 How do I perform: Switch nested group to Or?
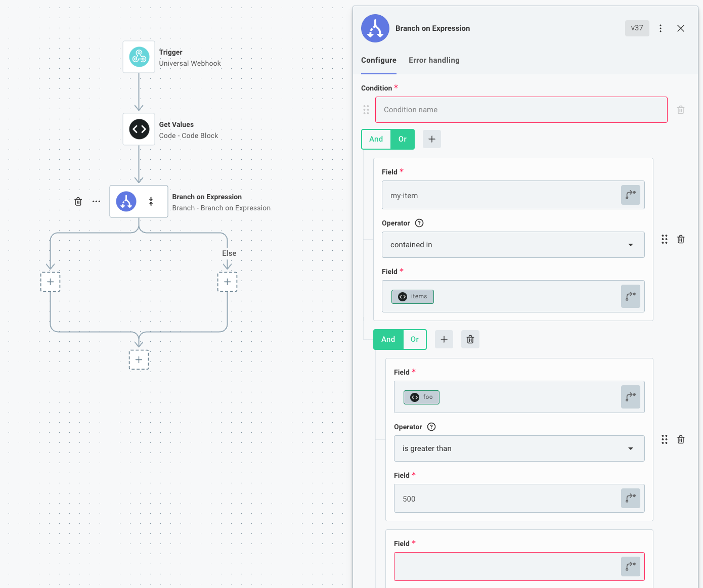(x=415, y=339)
